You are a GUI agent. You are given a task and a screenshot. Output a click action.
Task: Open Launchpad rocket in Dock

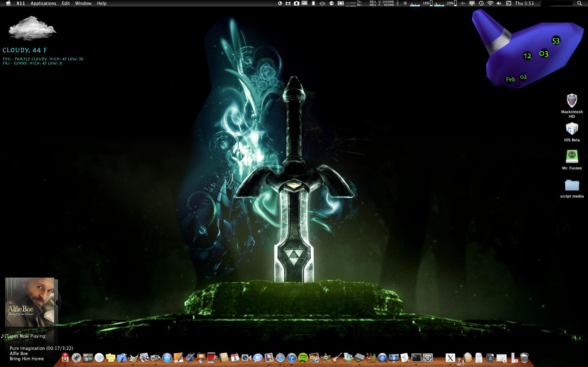76,358
